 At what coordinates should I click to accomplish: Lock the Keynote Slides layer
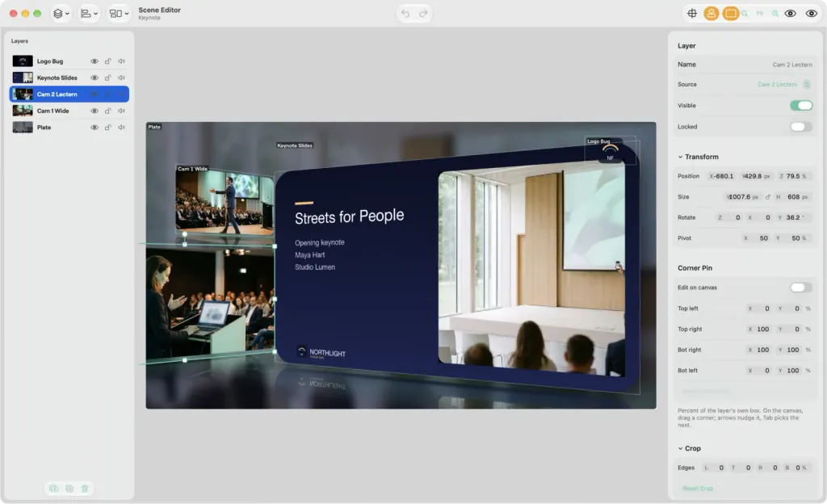(x=107, y=78)
